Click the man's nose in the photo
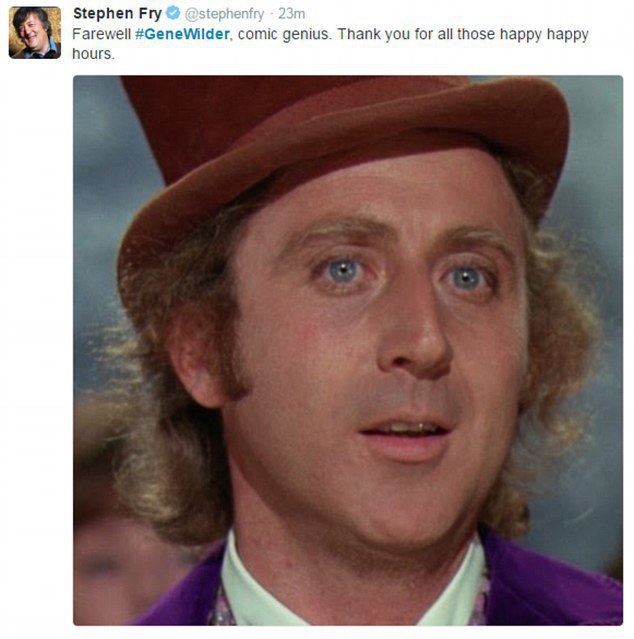 [416, 334]
